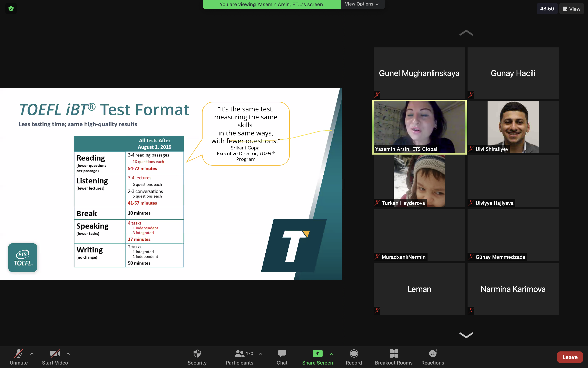Click the ETS TOEFL logo on slide

click(23, 258)
